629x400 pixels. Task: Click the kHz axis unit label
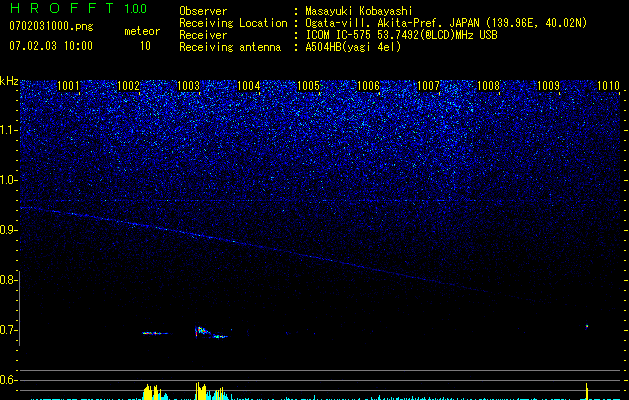[x=9, y=81]
